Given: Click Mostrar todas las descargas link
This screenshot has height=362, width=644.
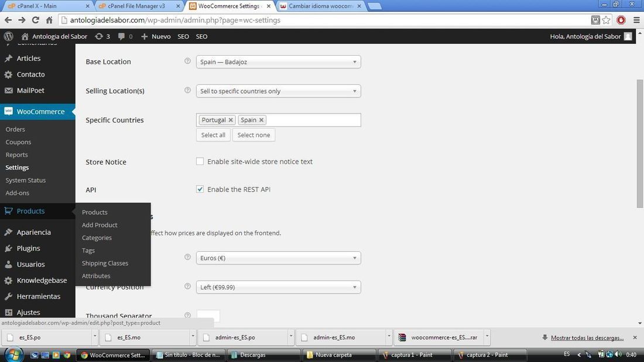Looking at the screenshot, I should click(587, 338).
